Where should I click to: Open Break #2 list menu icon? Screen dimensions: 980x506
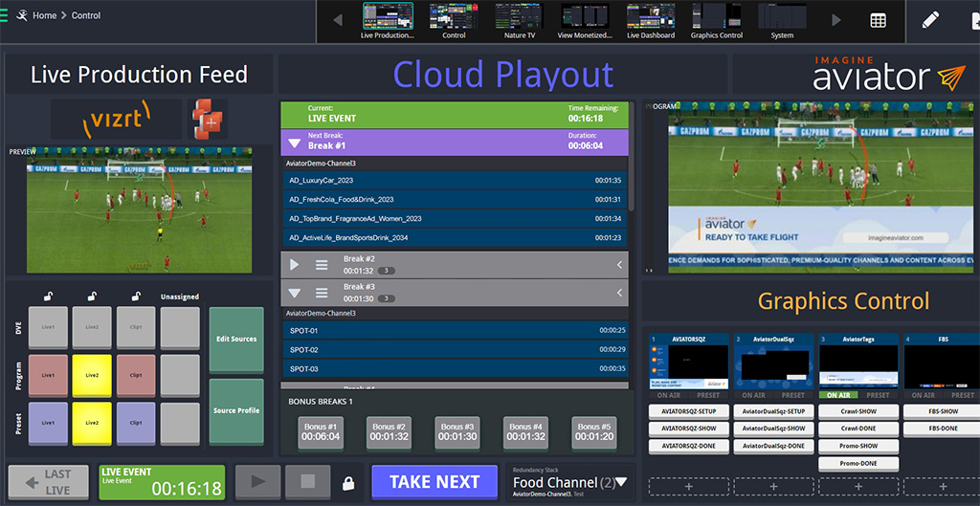pos(322,265)
